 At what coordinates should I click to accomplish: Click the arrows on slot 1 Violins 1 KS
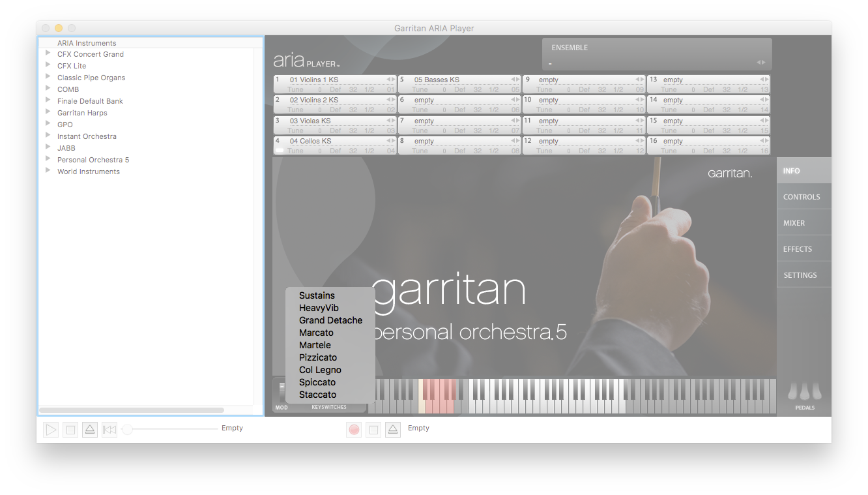click(391, 80)
